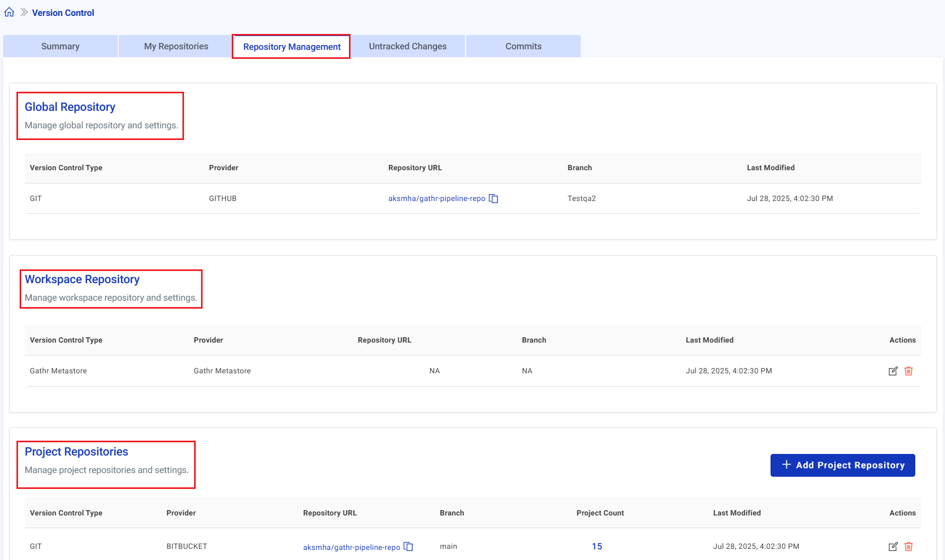945x560 pixels.
Task: Copy the project repository URL using copy icon
Action: point(408,547)
